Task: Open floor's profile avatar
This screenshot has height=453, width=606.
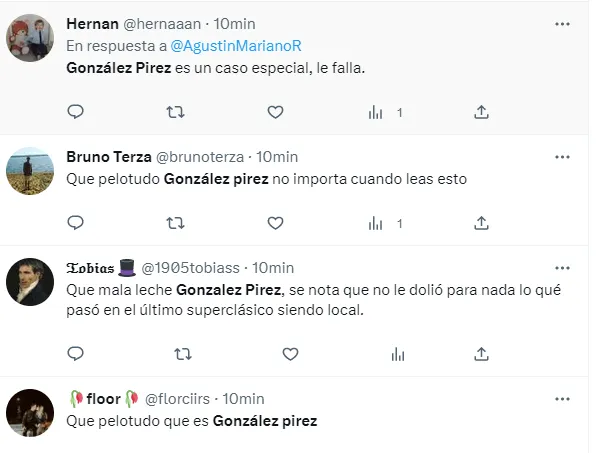Action: point(30,413)
